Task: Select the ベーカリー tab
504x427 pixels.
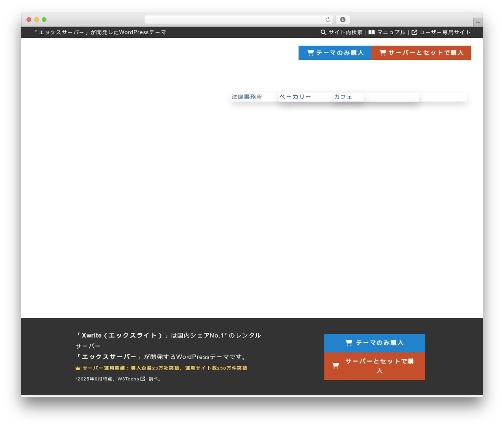Action: pos(295,97)
